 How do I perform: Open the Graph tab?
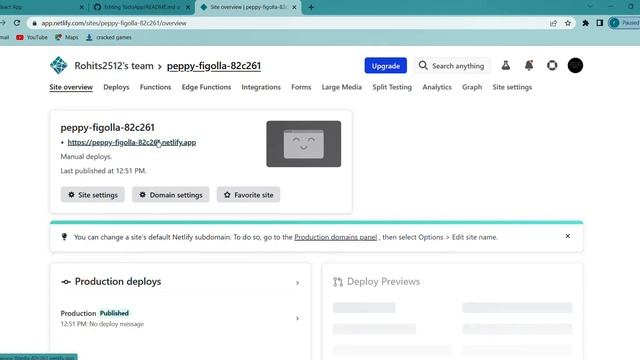click(472, 87)
